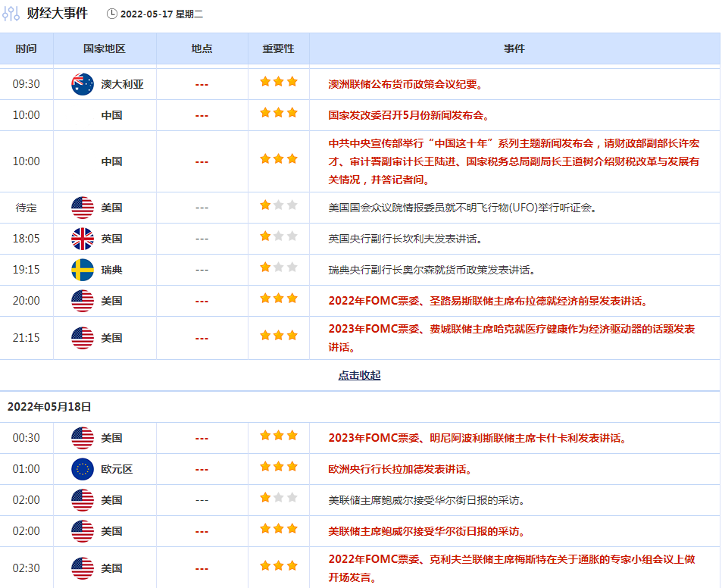Click the Australia flag icon at 09:30
The width and height of the screenshot is (722, 588).
click(83, 84)
